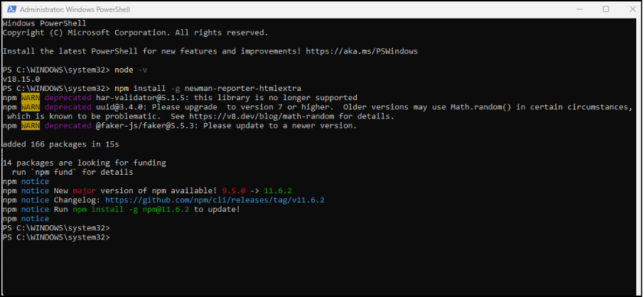Click the red 9.5.0 version number
Screen dimensions: 644x297
point(234,190)
